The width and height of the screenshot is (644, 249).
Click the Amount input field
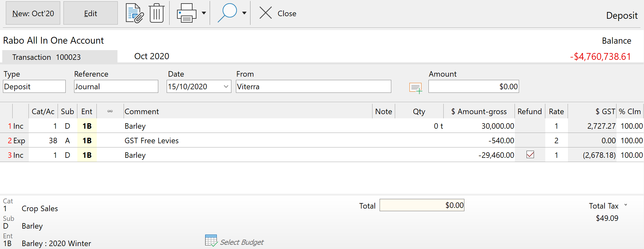point(474,87)
